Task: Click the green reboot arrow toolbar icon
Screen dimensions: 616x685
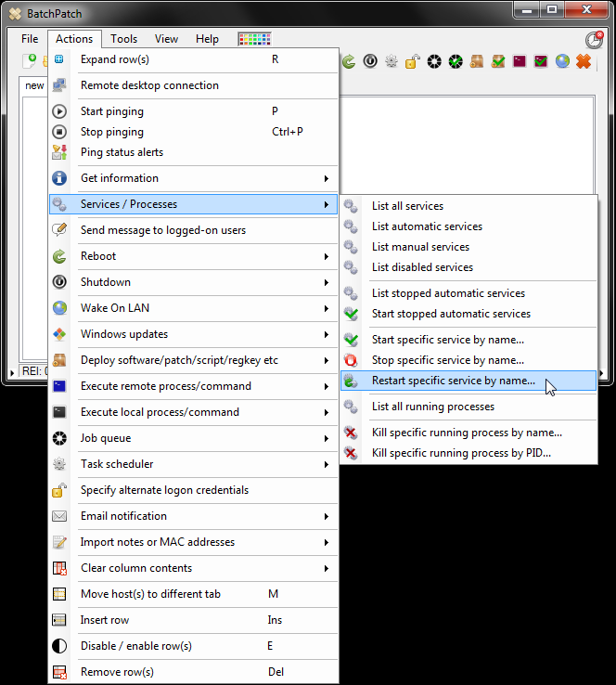Action: [x=349, y=61]
